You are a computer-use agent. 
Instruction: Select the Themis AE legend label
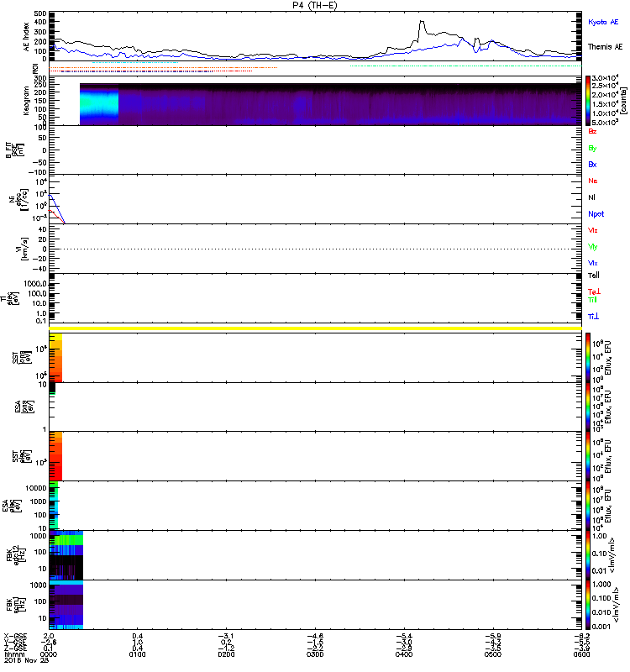tap(605, 47)
